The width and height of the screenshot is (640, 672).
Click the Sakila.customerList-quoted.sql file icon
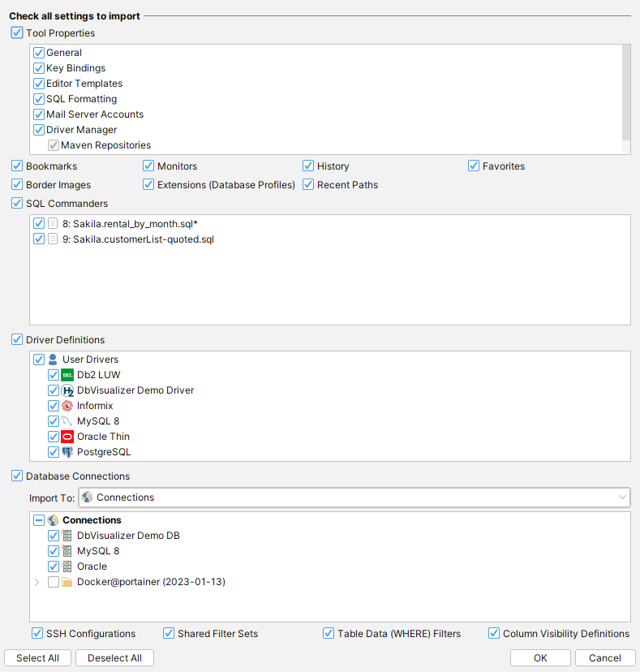53,239
